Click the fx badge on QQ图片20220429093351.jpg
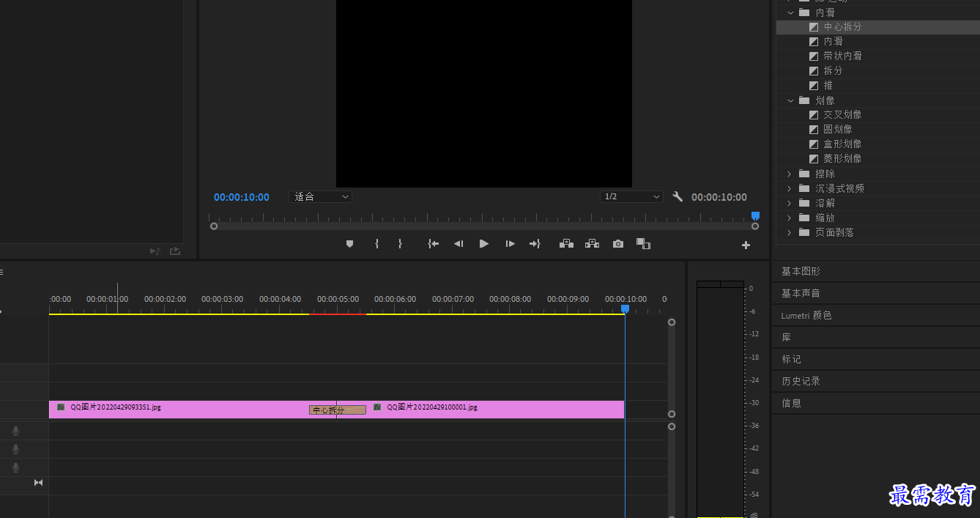This screenshot has width=980, height=518. [61, 407]
